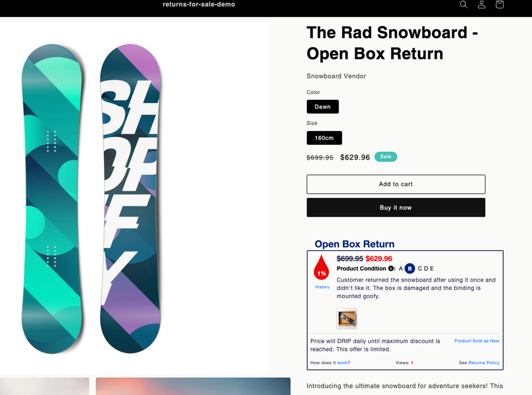
Task: Open the returned box photo thumbnail
Action: pos(347,318)
